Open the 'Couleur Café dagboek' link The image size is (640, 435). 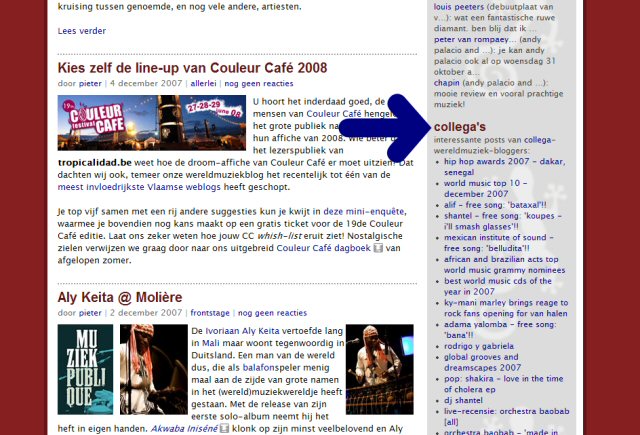click(323, 248)
